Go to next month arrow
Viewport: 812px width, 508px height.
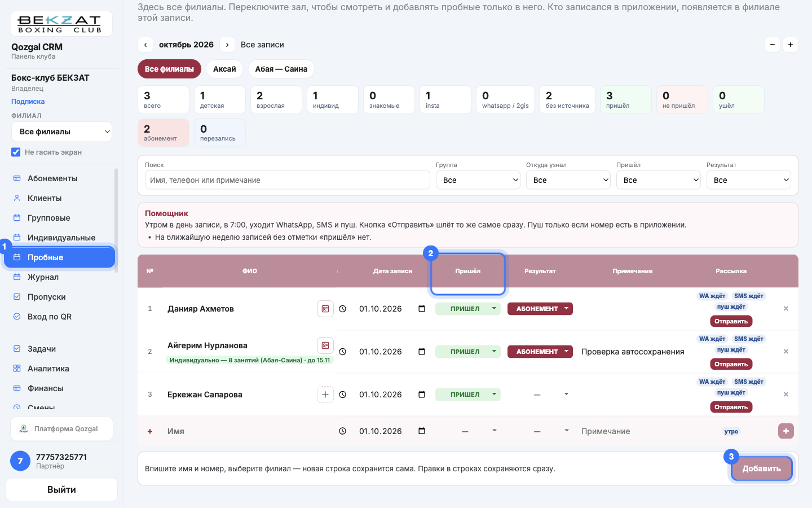(x=227, y=45)
